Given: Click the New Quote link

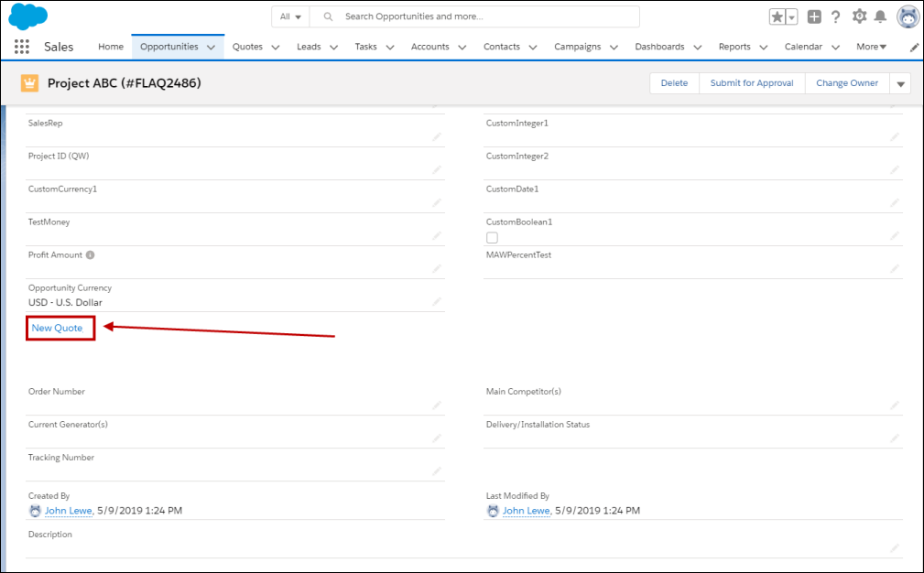Looking at the screenshot, I should (57, 328).
